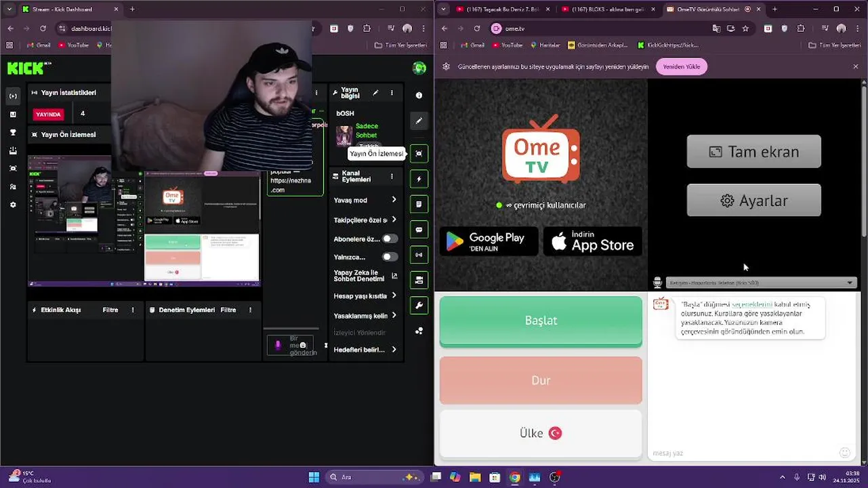
Task: Open KickKick bookmark in OmeTV window
Action: pyautogui.click(x=668, y=45)
